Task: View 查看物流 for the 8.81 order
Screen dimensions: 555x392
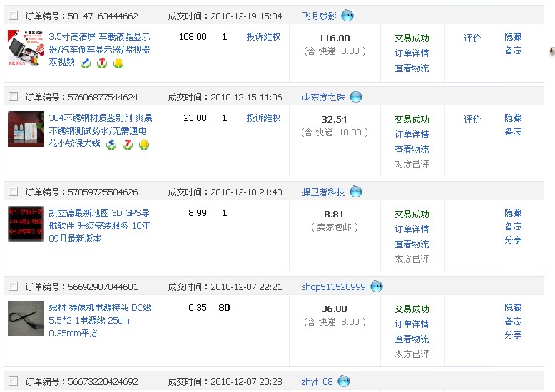Action: (412, 244)
